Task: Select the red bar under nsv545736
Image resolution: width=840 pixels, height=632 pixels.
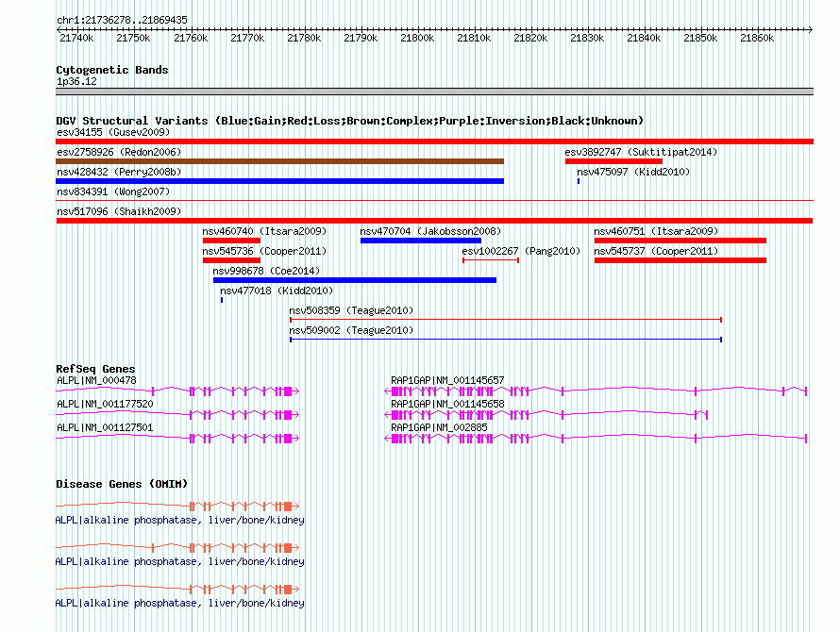Action: [231, 260]
